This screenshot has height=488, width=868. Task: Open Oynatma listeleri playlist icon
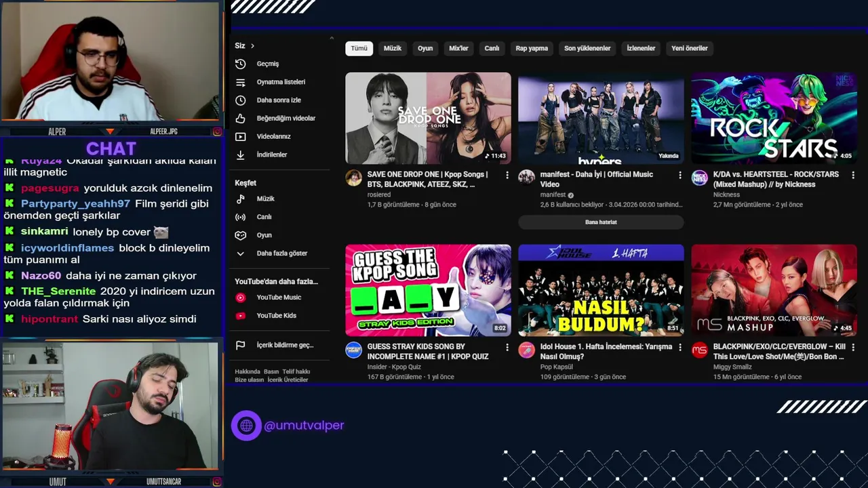pyautogui.click(x=240, y=82)
